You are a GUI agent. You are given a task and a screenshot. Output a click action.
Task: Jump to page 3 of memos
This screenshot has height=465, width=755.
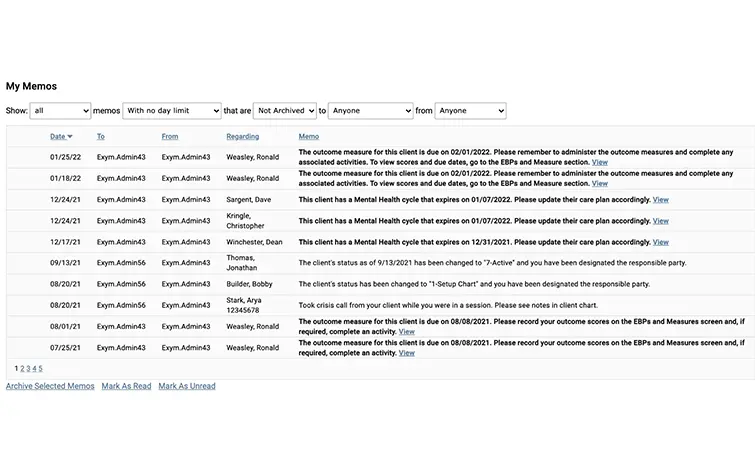(28, 369)
